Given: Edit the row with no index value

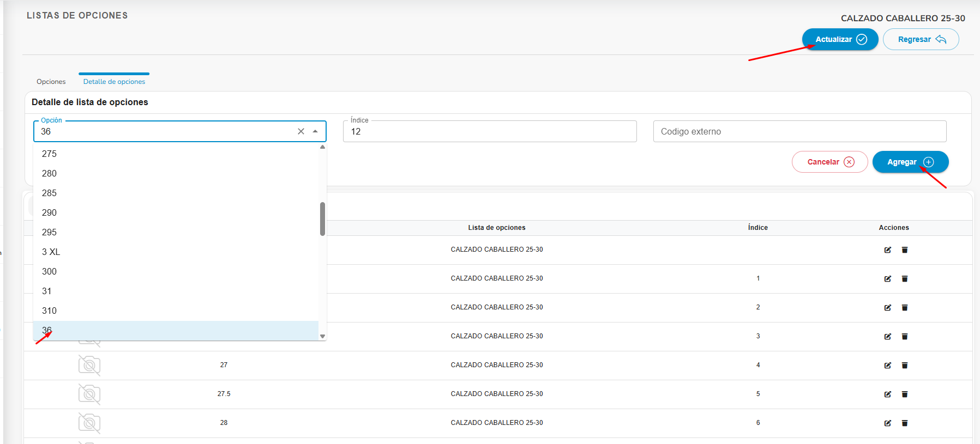Looking at the screenshot, I should 888,250.
